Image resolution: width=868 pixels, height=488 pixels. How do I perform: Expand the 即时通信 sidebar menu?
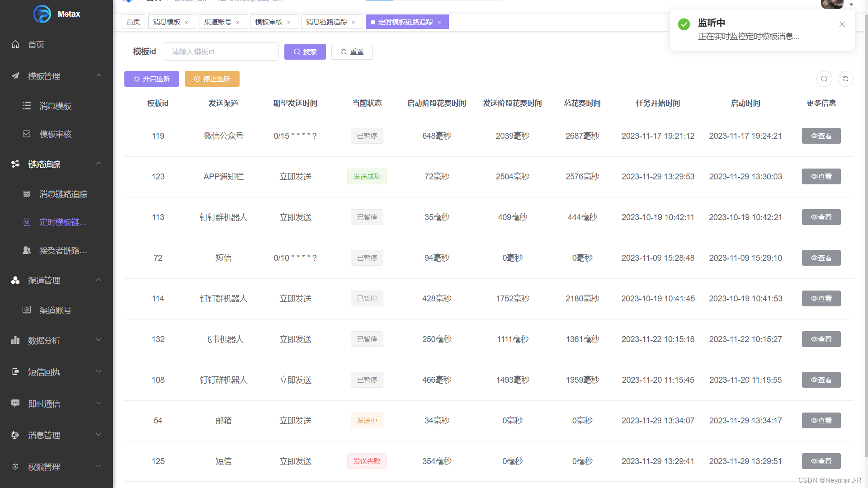pyautogui.click(x=57, y=404)
